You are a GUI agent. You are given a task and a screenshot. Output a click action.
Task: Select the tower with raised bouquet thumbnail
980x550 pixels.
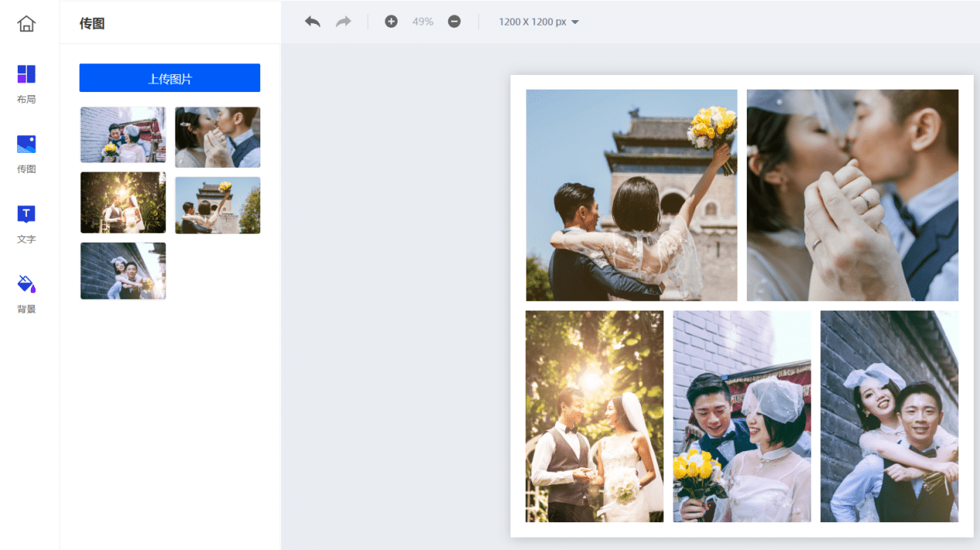click(218, 205)
